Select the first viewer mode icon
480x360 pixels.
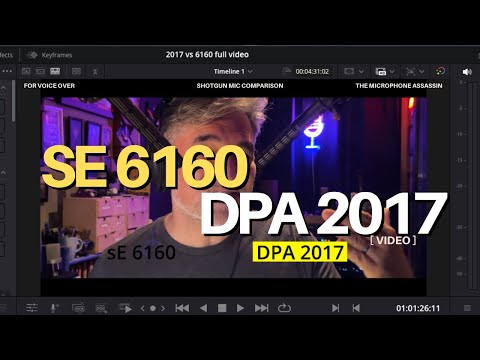26,71
